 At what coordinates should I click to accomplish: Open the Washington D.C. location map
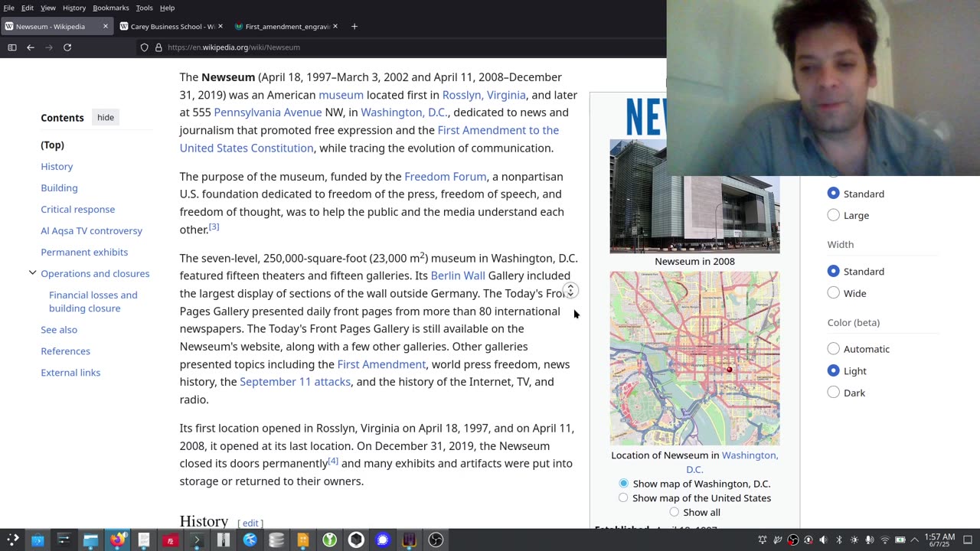tap(694, 358)
